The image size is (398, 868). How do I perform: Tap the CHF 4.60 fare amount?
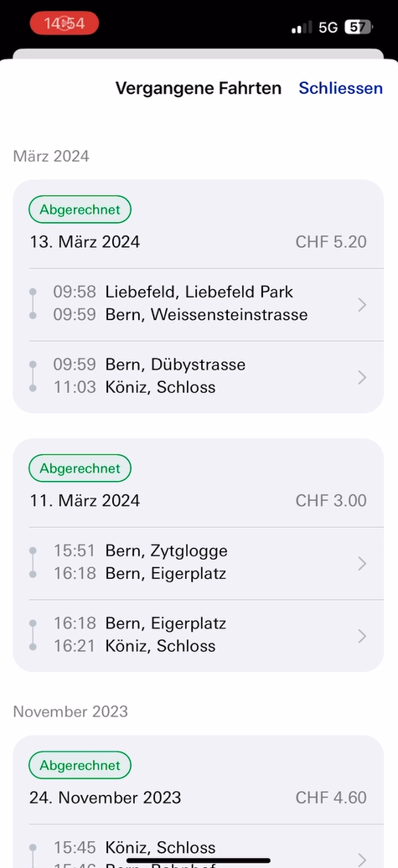click(x=331, y=798)
